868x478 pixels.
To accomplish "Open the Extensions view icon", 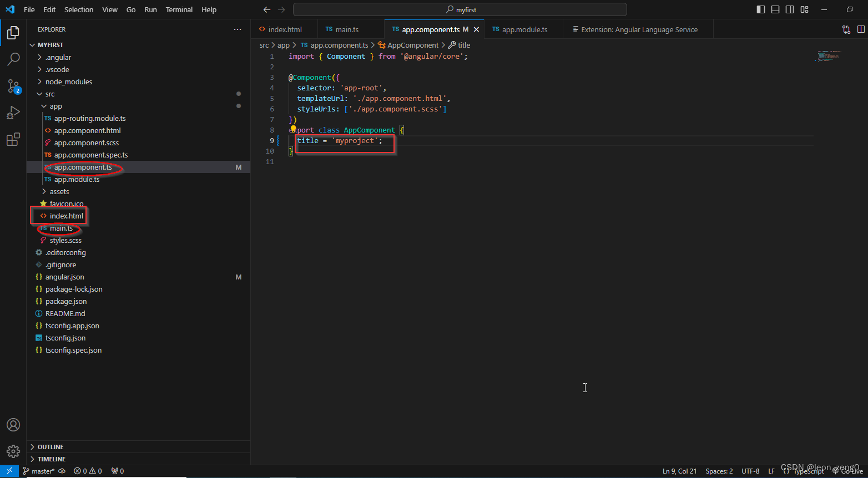I will tap(13, 139).
